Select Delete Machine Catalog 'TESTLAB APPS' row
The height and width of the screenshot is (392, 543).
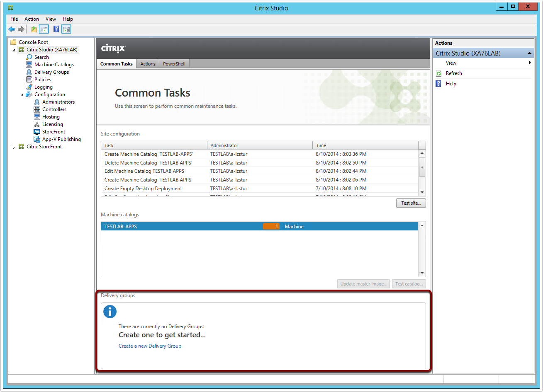tap(260, 163)
